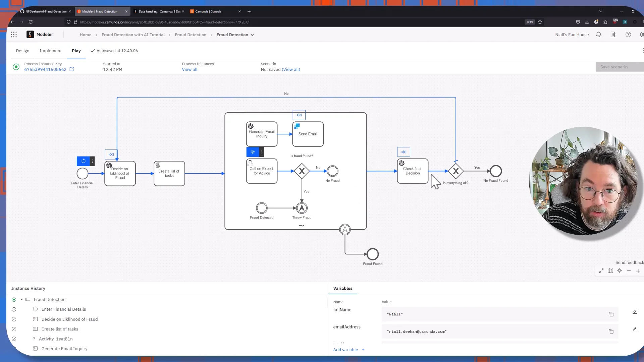Click the fit-to-viewport crosshair icon on canvas controls
This screenshot has width=644, height=362.
click(x=620, y=270)
